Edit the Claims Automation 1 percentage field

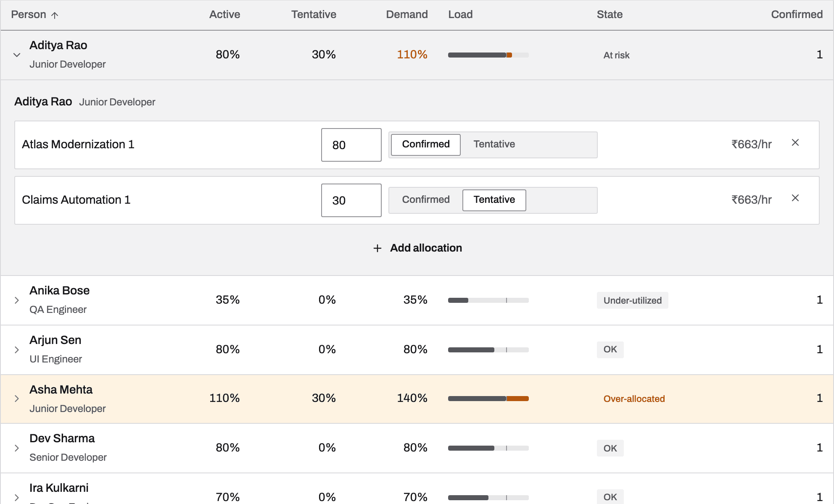pyautogui.click(x=351, y=200)
